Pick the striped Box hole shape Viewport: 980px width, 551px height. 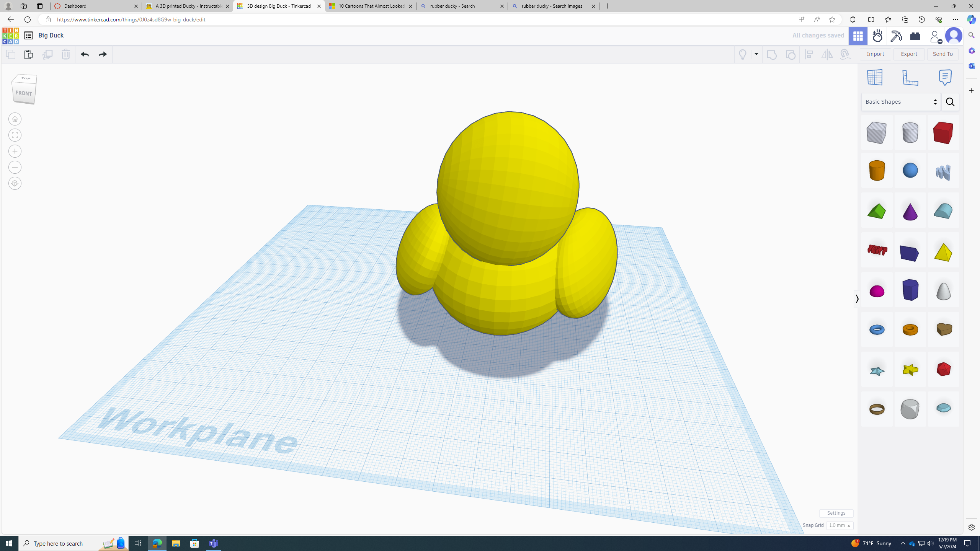(x=877, y=132)
